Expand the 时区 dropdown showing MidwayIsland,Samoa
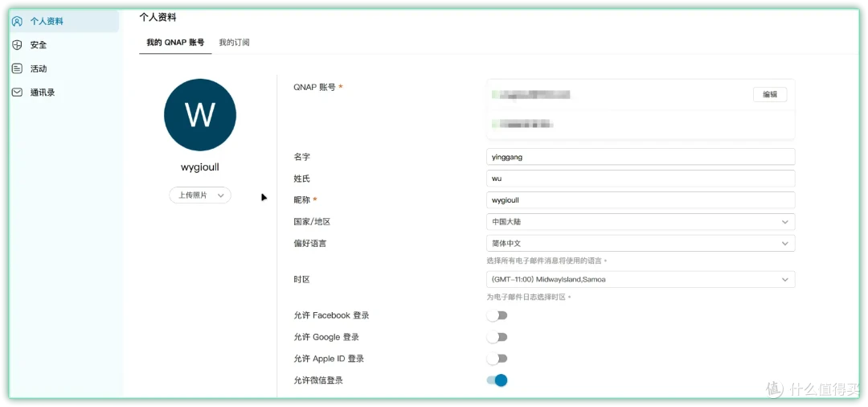The image size is (868, 407). coord(641,279)
